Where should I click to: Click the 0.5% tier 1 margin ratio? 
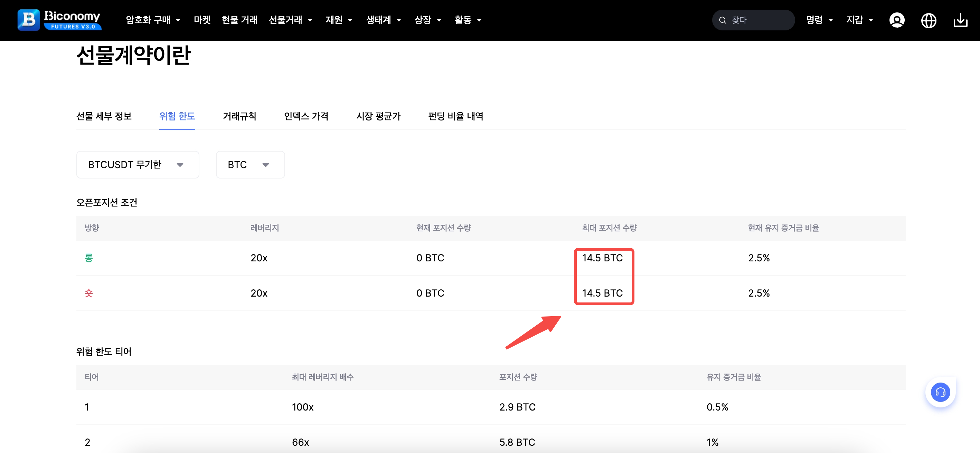(x=717, y=407)
